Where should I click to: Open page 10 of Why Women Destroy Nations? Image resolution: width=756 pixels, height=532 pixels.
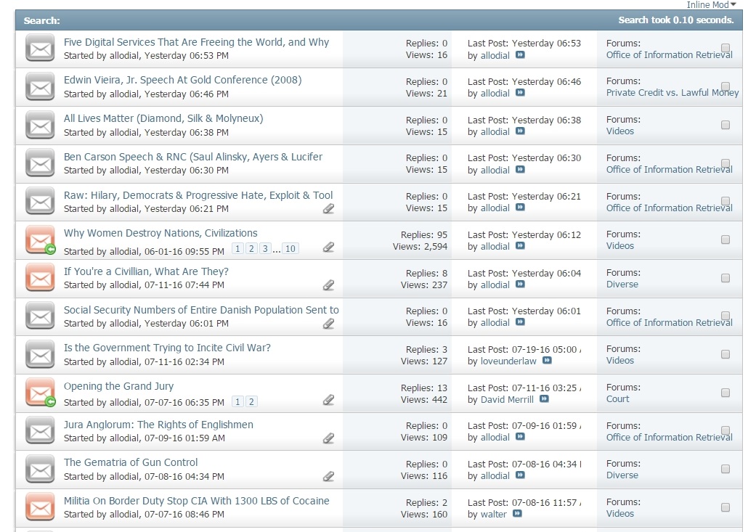click(x=290, y=249)
